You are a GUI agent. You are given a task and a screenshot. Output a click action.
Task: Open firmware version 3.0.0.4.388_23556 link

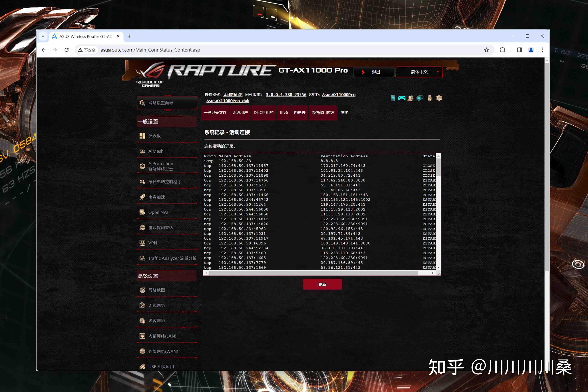286,94
